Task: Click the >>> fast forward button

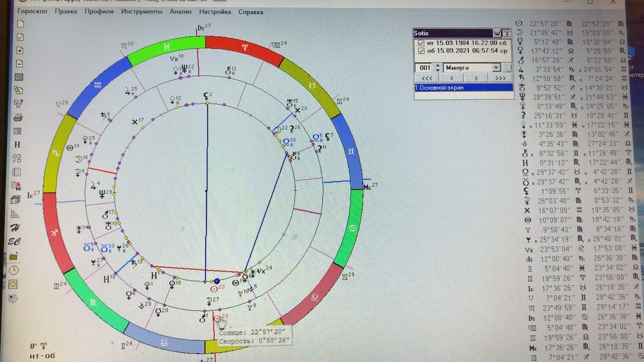Action: (x=501, y=78)
